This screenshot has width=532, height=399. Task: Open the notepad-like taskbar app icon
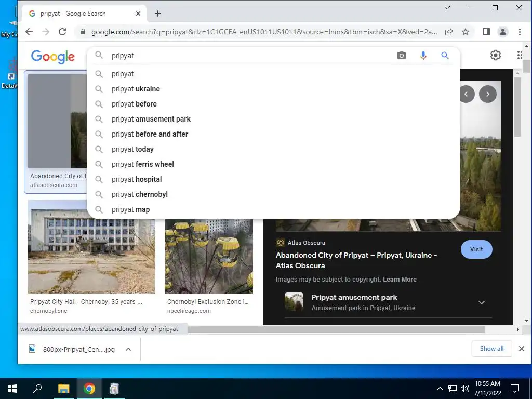114,389
